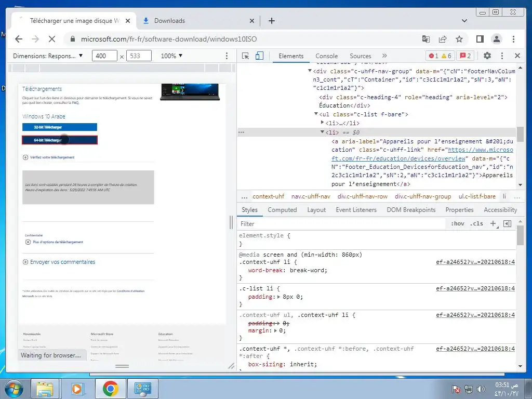The image size is (532, 399).
Task: Open a new browser tab
Action: click(271, 21)
